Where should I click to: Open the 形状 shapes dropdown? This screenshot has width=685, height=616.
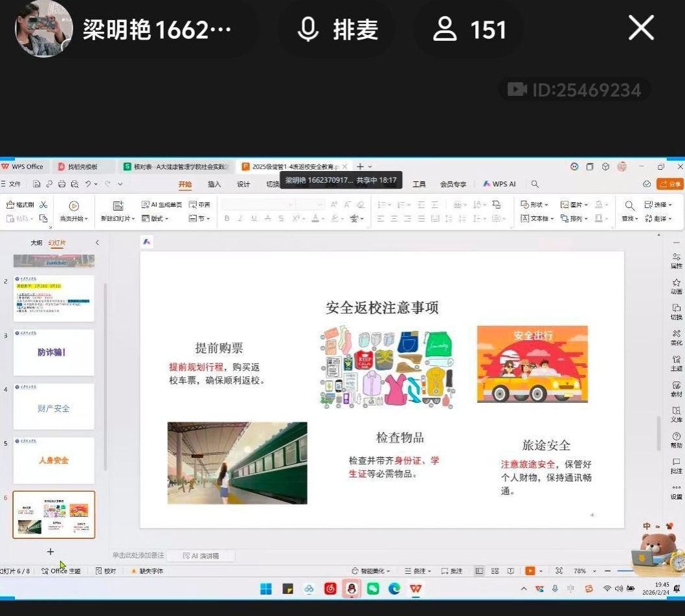[x=534, y=205]
